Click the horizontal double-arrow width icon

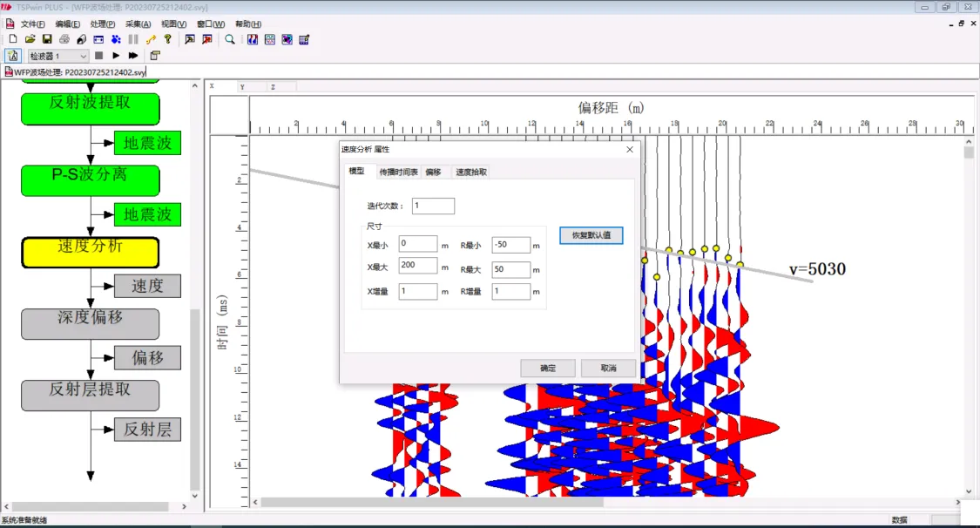(x=98, y=39)
